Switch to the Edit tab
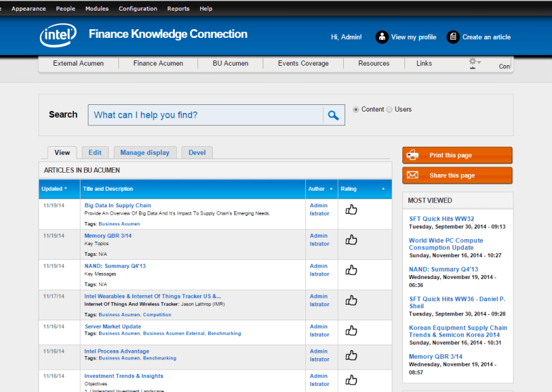The height and width of the screenshot is (392, 552). 95,153
